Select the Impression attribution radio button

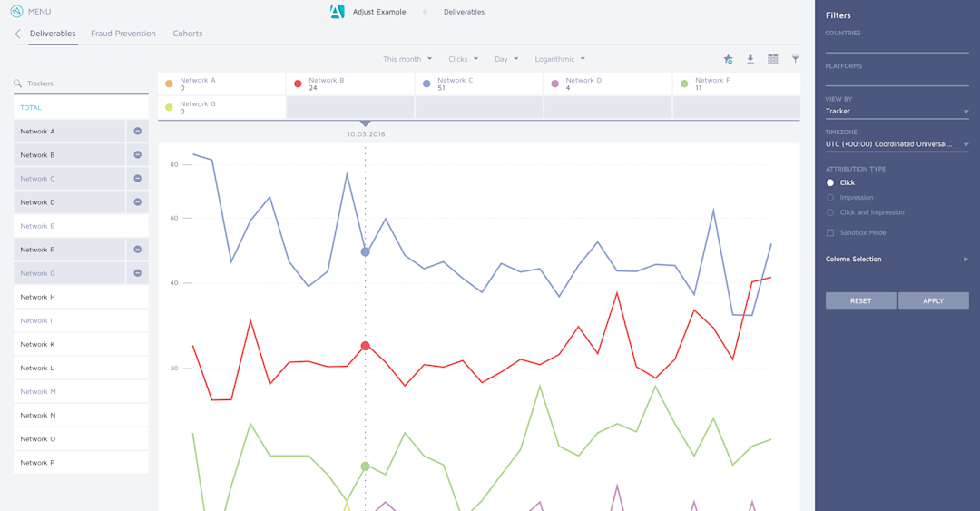point(830,198)
